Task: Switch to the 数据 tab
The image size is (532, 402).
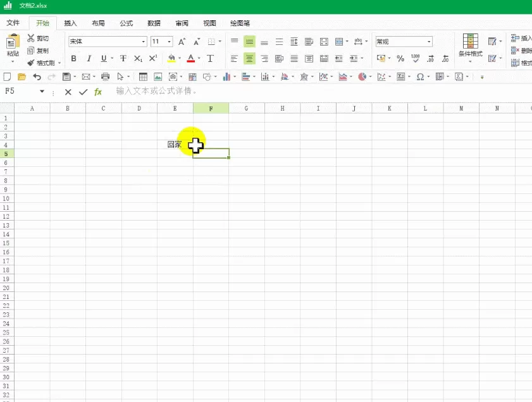Action: pos(154,23)
